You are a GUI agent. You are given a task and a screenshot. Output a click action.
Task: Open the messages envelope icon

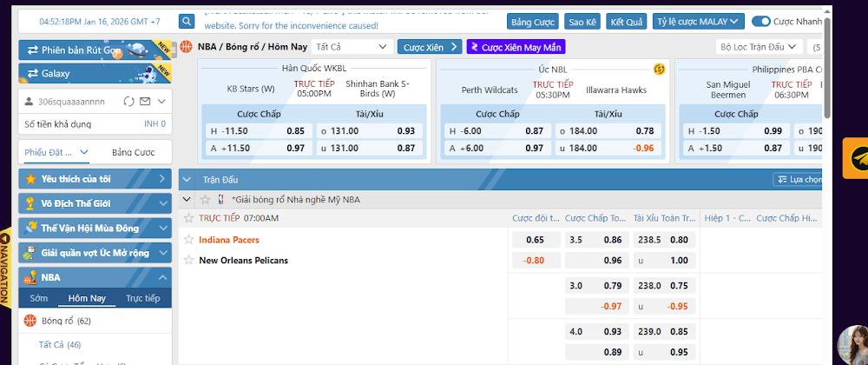point(145,102)
